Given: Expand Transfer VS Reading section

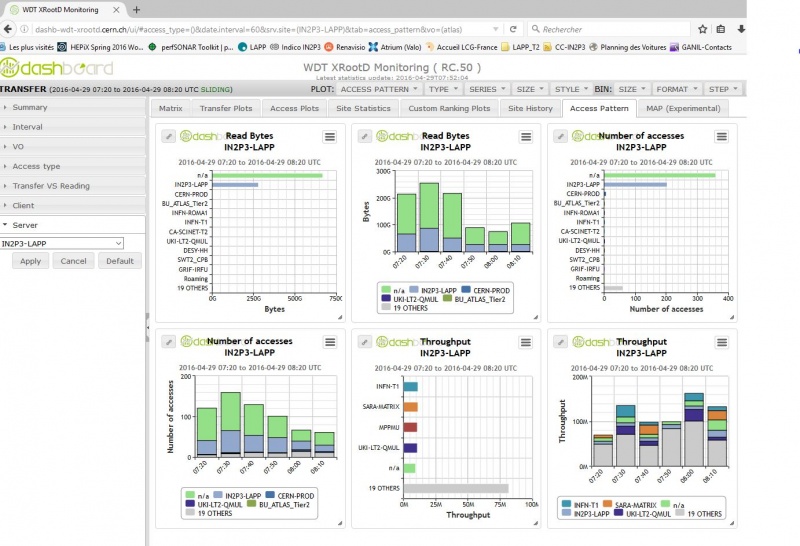Looking at the screenshot, I should (x=72, y=186).
